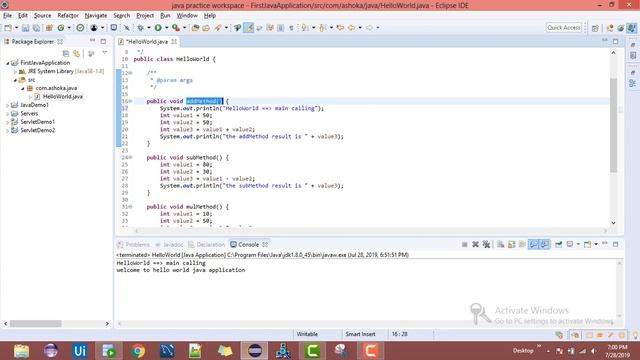The height and width of the screenshot is (360, 640).
Task: Open the Source menu
Action: click(x=42, y=16)
